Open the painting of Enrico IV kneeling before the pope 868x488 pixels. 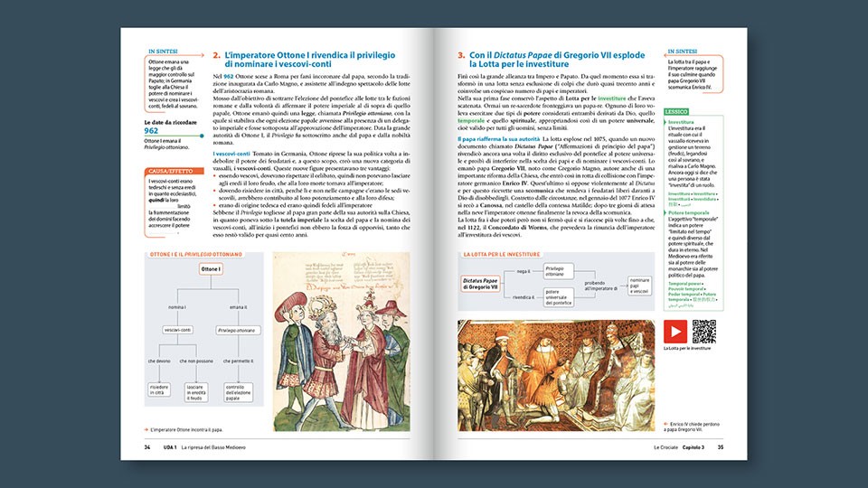[x=556, y=375]
